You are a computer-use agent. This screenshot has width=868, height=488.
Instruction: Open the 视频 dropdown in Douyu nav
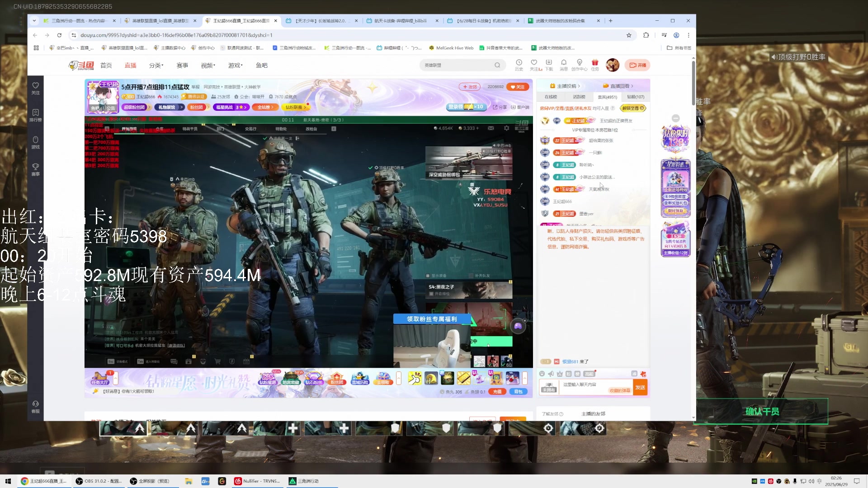(x=208, y=65)
